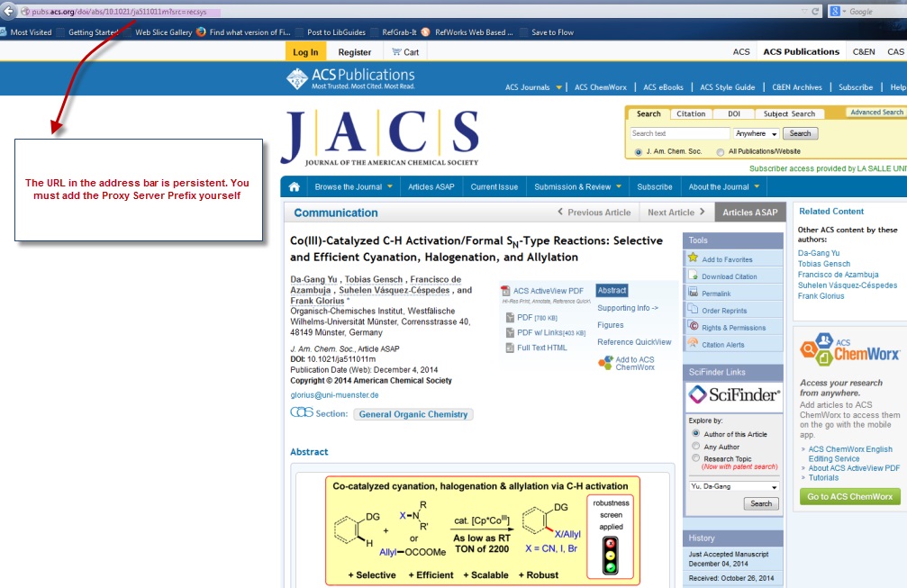Click the SciFinder Search button
This screenshot has width=907, height=588.
(761, 503)
